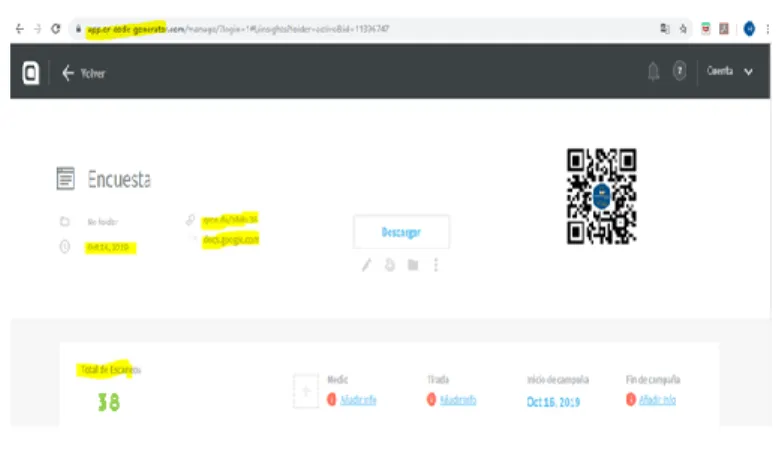Click the Añadir info link under Fin de campaña
The height and width of the screenshot is (456, 779).
point(657,399)
